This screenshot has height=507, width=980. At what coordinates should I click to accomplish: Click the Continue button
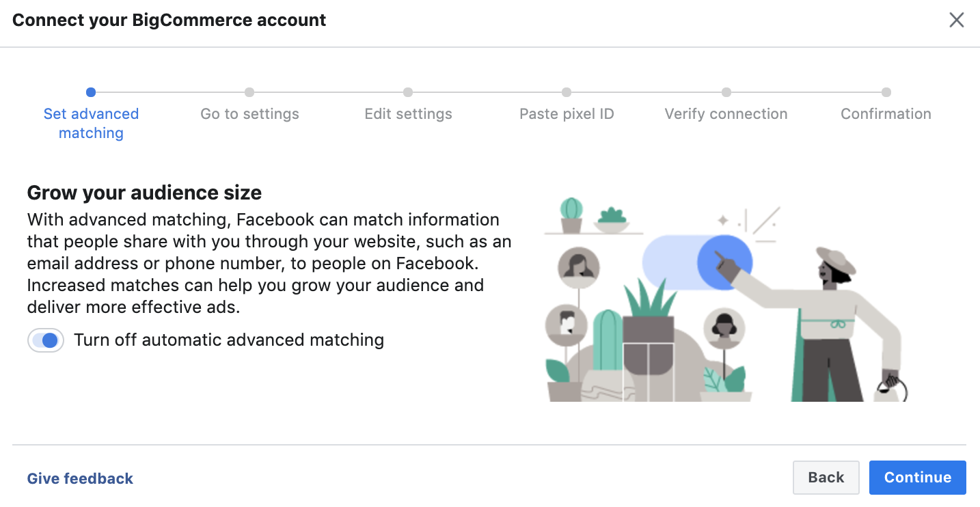tap(917, 478)
